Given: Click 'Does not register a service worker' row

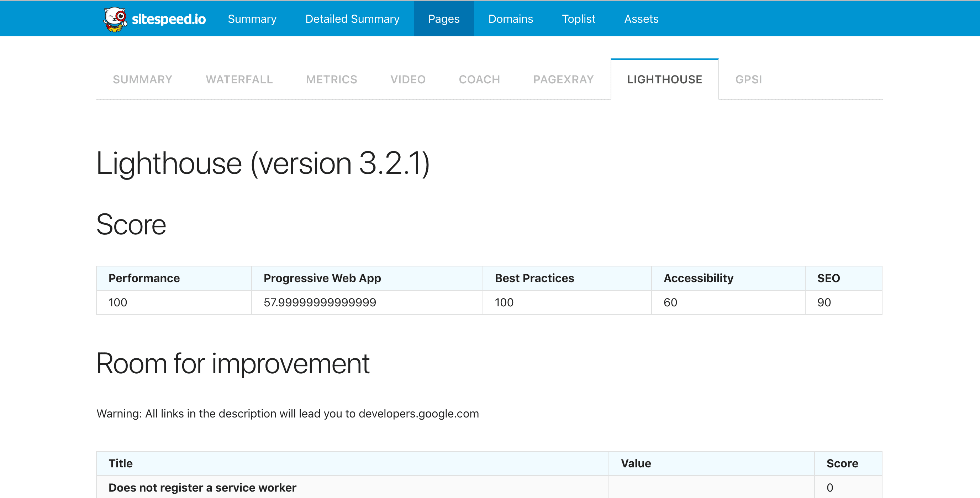Looking at the screenshot, I should coord(202,488).
